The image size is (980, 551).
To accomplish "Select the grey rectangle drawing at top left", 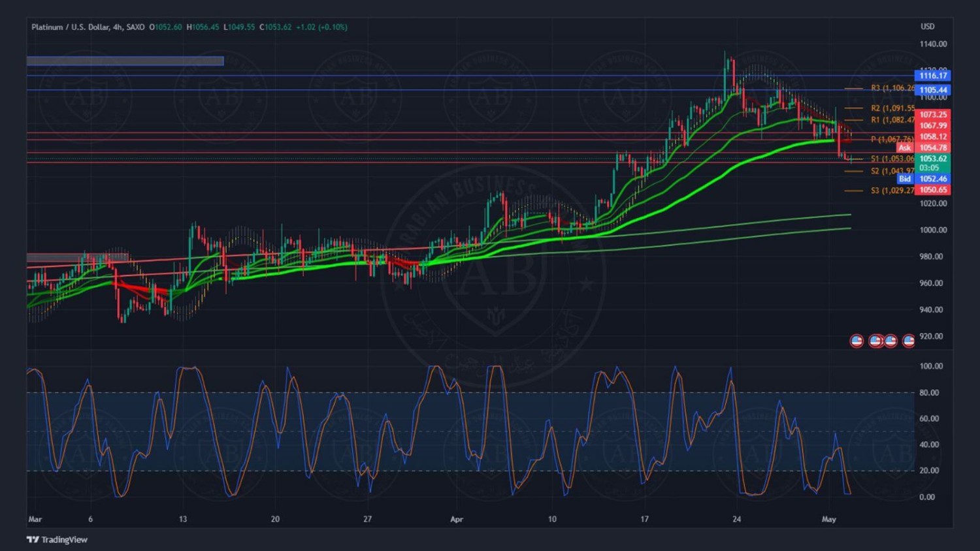I will click(x=125, y=61).
